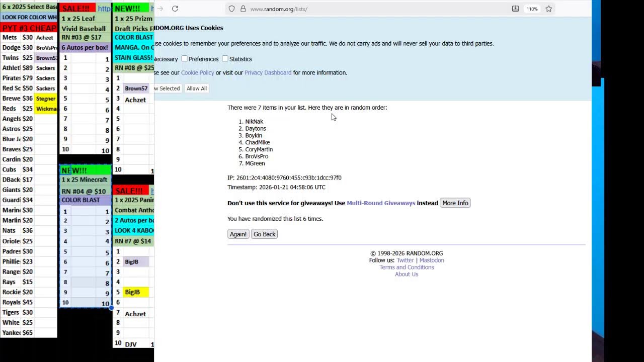Click the Brown57 cell beside Twins
This screenshot has height=362, width=644.
(x=46, y=58)
